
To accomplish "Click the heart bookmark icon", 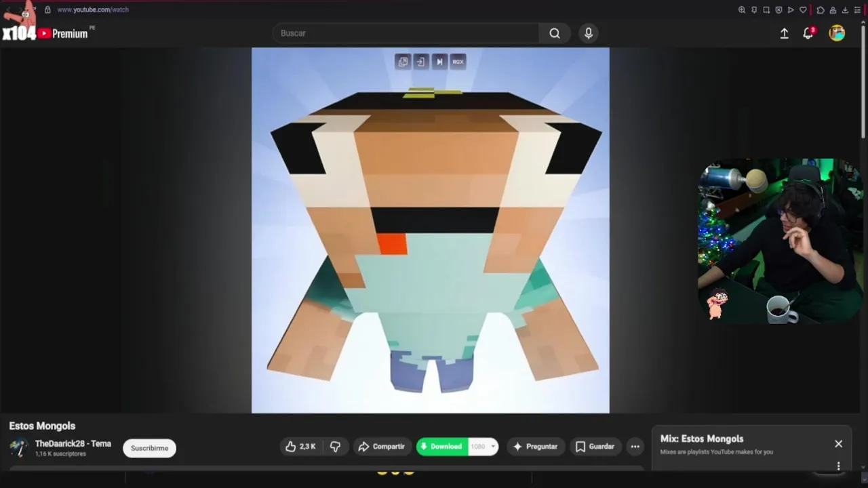I will (x=803, y=10).
